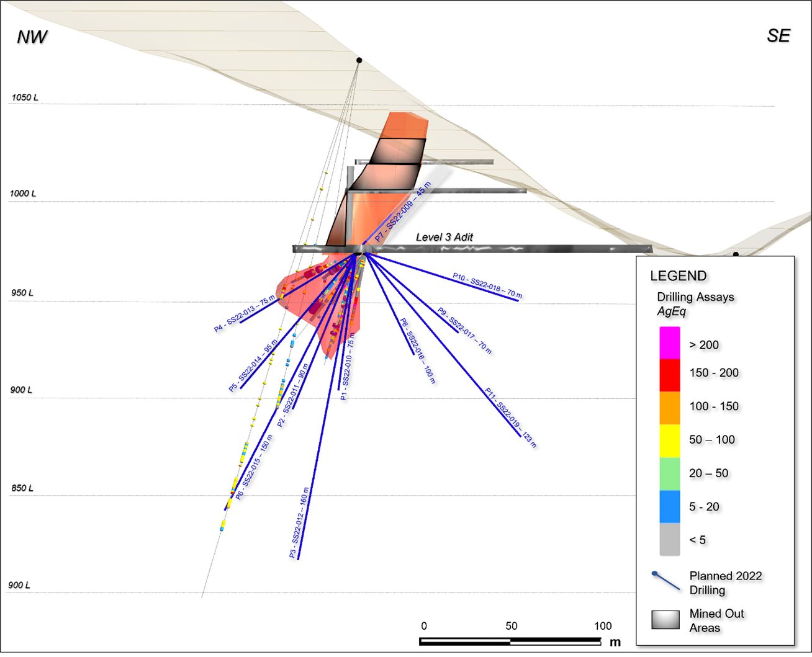Click the 1050 L elevation label
This screenshot has height=657, width=812.
point(25,97)
